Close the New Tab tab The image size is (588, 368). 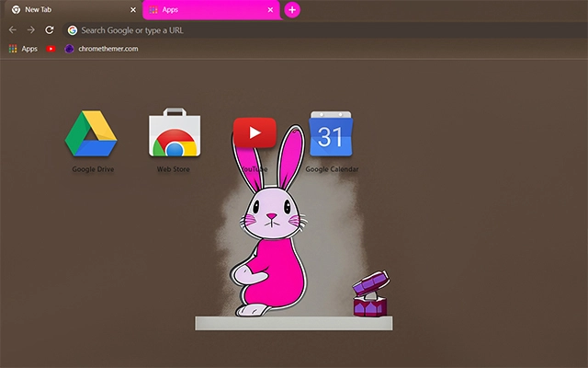click(133, 10)
